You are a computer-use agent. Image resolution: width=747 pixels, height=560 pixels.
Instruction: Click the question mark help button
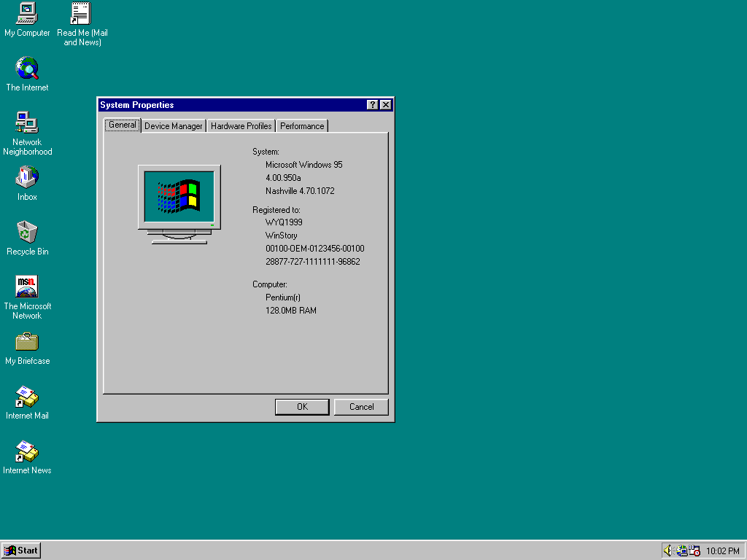click(373, 105)
